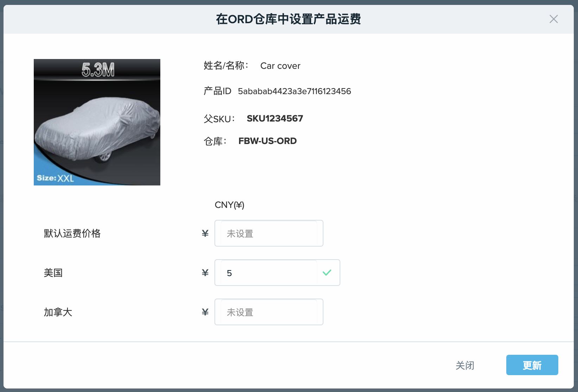Image resolution: width=578 pixels, height=392 pixels.
Task: Click the CNY(¥) currency column header
Action: 230,205
